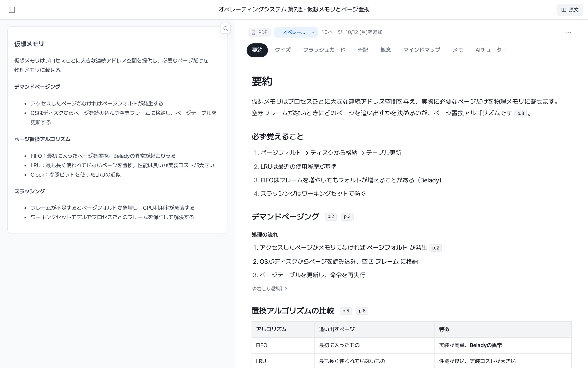Show original with the 原文 button
Image resolution: width=588 pixels, height=368 pixels.
coord(570,10)
